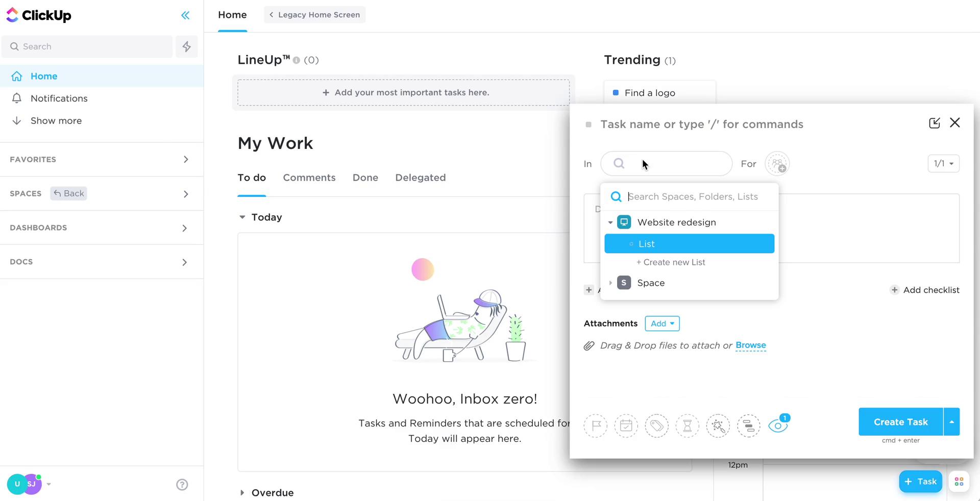Set task priority flag icon
980x501 pixels.
click(596, 425)
